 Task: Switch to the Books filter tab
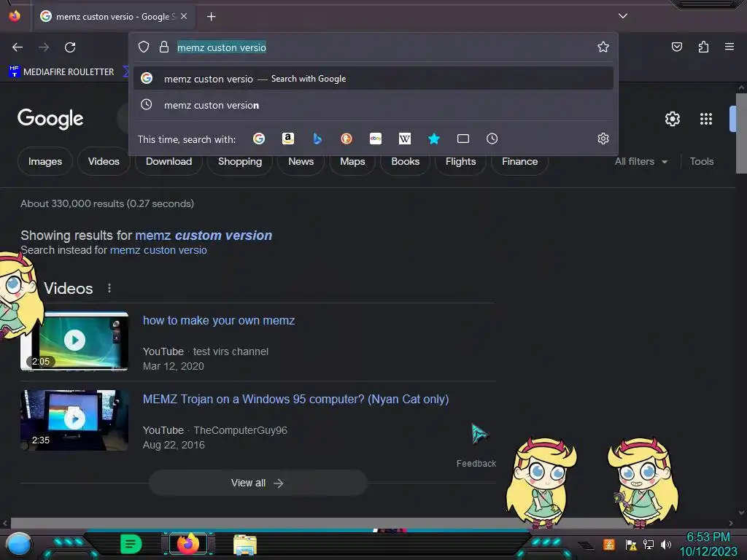pyautogui.click(x=406, y=161)
